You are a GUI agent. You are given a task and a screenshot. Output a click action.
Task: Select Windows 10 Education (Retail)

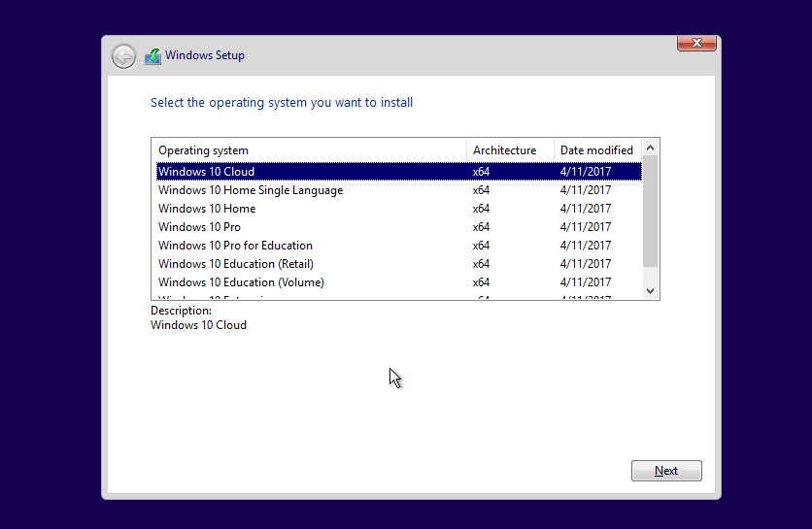click(399, 264)
